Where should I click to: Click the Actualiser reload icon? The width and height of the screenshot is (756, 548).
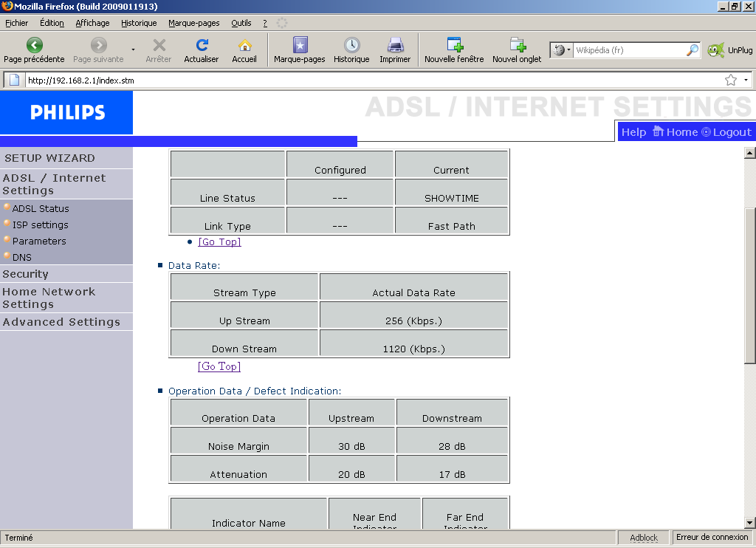[202, 45]
